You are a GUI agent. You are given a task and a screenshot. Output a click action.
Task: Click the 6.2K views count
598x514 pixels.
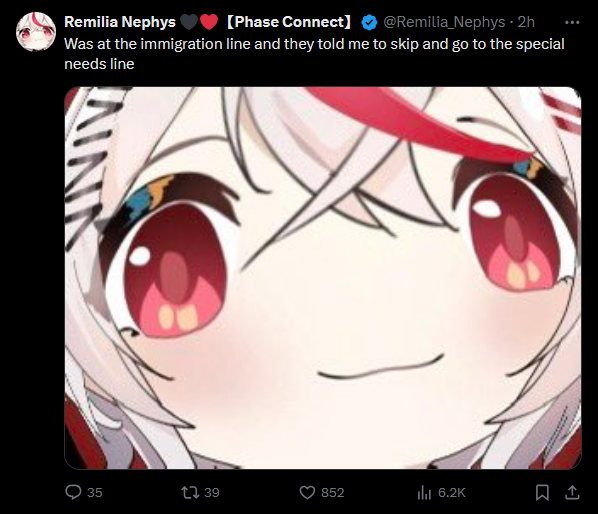(x=452, y=492)
